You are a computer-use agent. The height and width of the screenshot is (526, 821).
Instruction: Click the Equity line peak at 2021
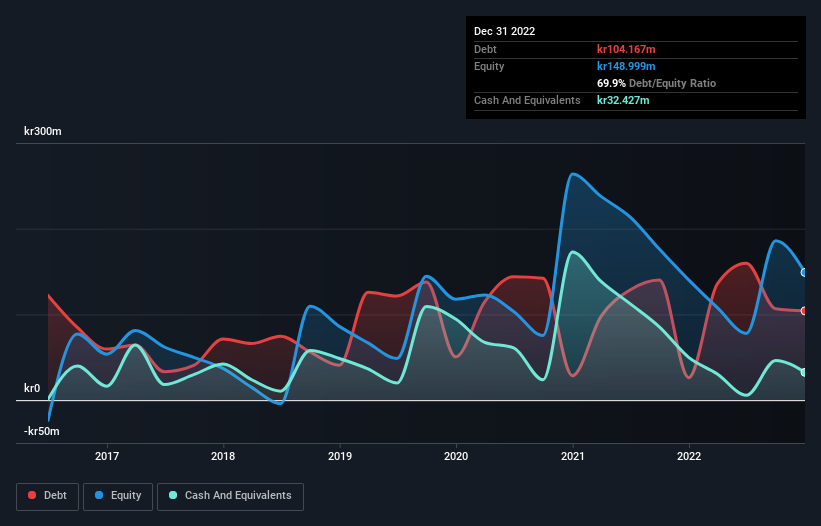(573, 174)
